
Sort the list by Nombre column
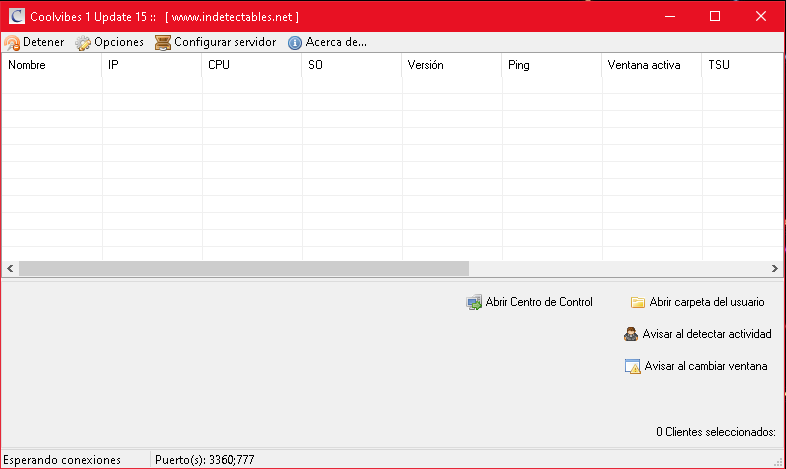click(51, 65)
